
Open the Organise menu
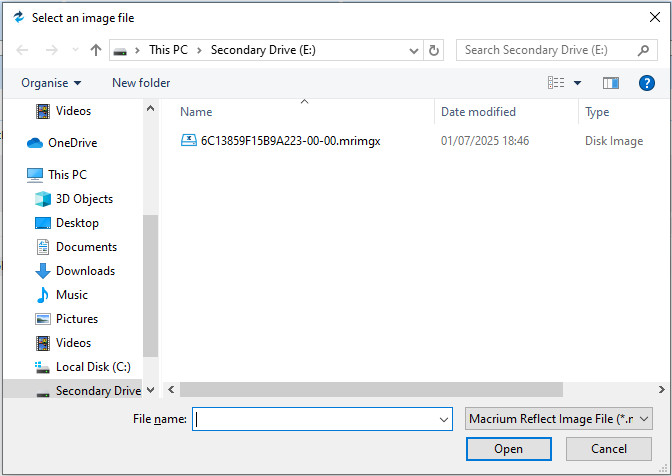tap(51, 83)
